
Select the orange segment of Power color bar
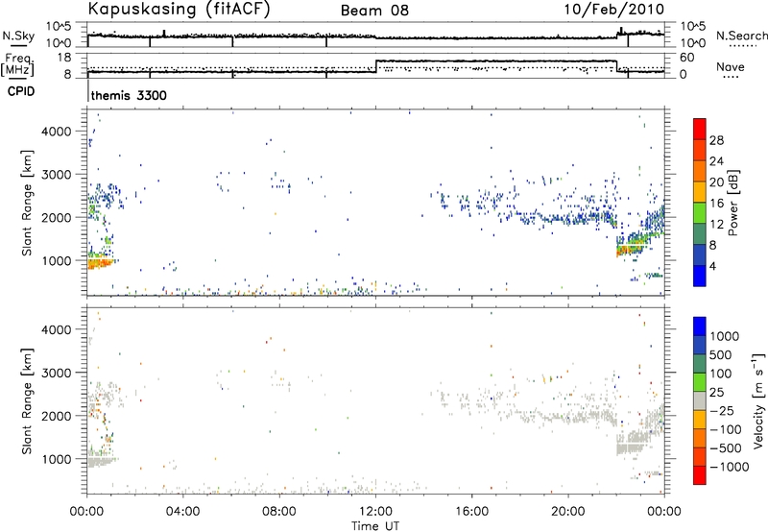pyautogui.click(x=700, y=171)
